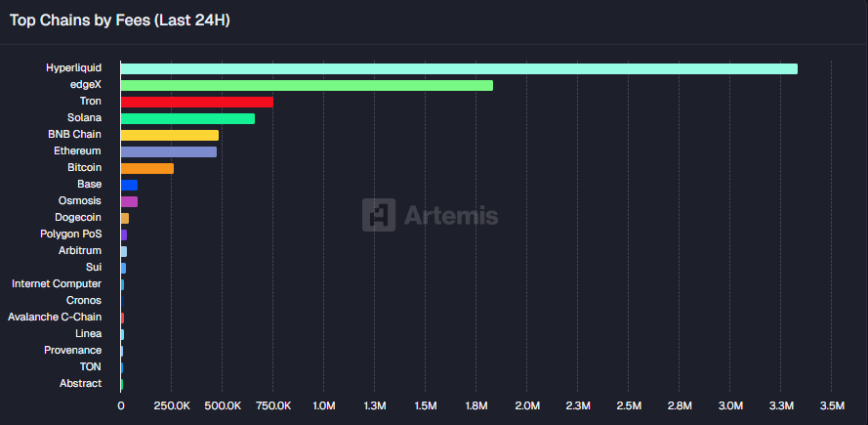
Task: Select the Abstract label at the bottom
Action: tap(80, 383)
